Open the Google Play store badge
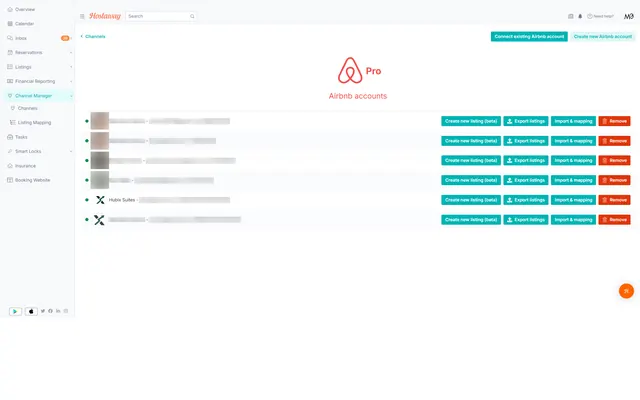The height and width of the screenshot is (400, 640). tap(15, 311)
